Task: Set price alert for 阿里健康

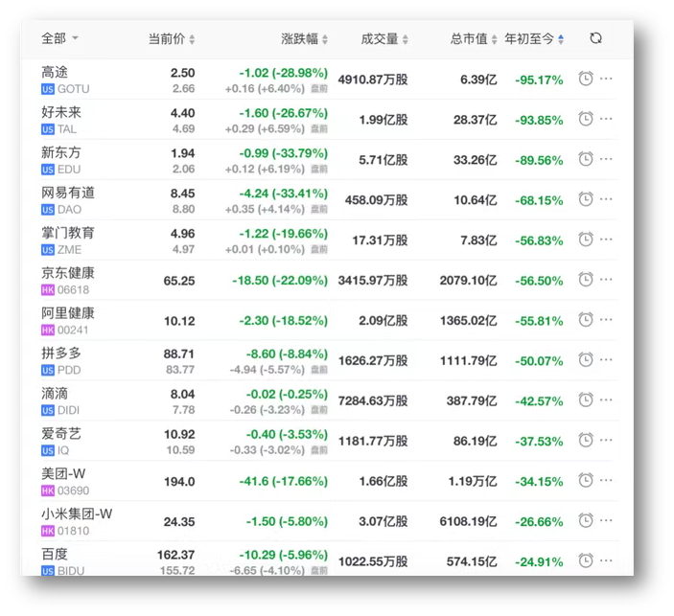Action: (586, 320)
